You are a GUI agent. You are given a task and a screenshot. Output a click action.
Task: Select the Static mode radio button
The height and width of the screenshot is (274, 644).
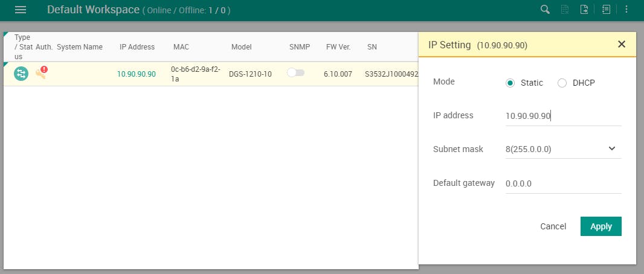click(x=510, y=83)
